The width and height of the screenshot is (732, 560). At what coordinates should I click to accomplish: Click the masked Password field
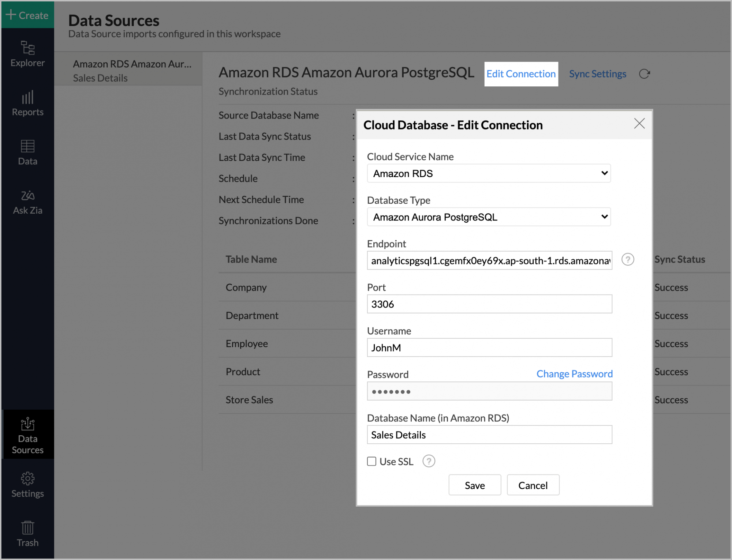(489, 391)
